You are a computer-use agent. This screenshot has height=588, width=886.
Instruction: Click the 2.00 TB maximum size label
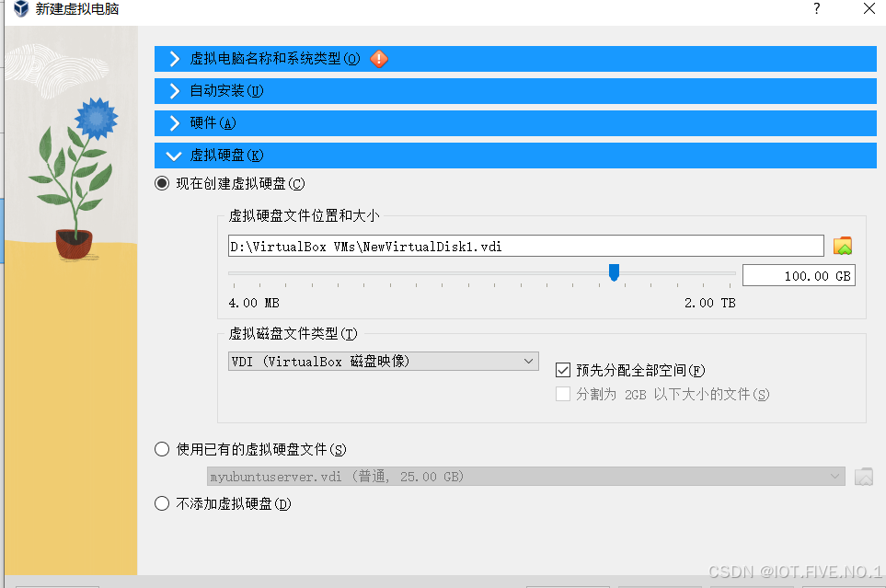(x=709, y=303)
